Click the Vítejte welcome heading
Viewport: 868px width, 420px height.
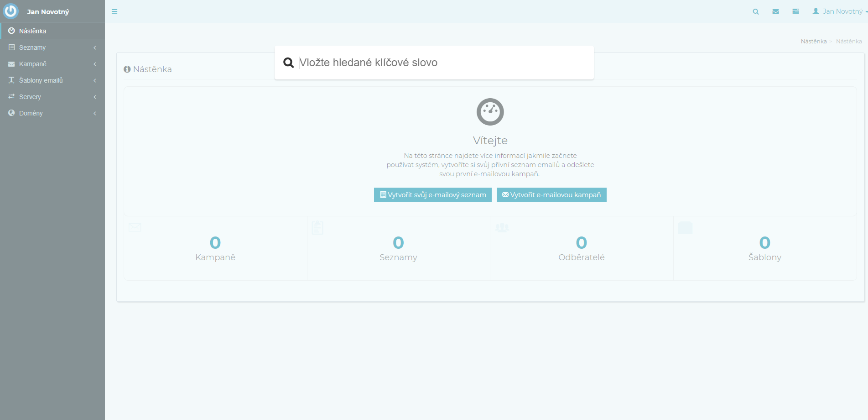[490, 140]
